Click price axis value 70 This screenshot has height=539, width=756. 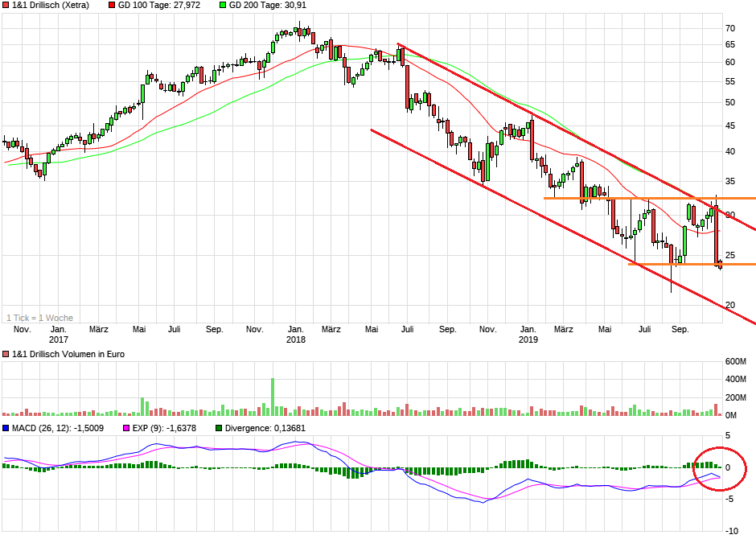tap(730, 28)
